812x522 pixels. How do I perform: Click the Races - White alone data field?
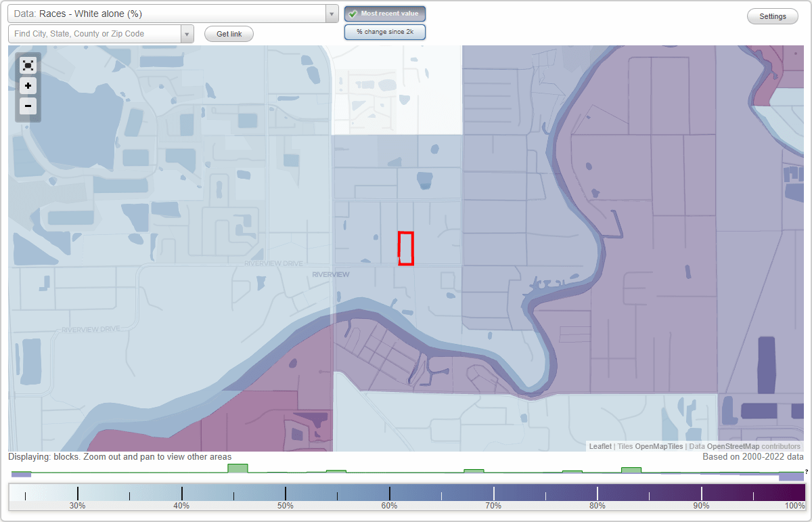click(166, 14)
